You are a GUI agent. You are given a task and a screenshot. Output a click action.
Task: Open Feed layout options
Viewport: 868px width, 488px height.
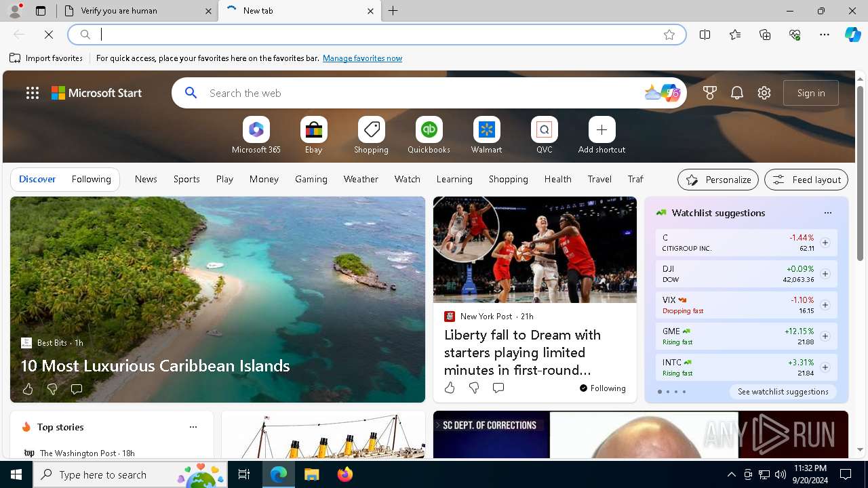point(806,180)
